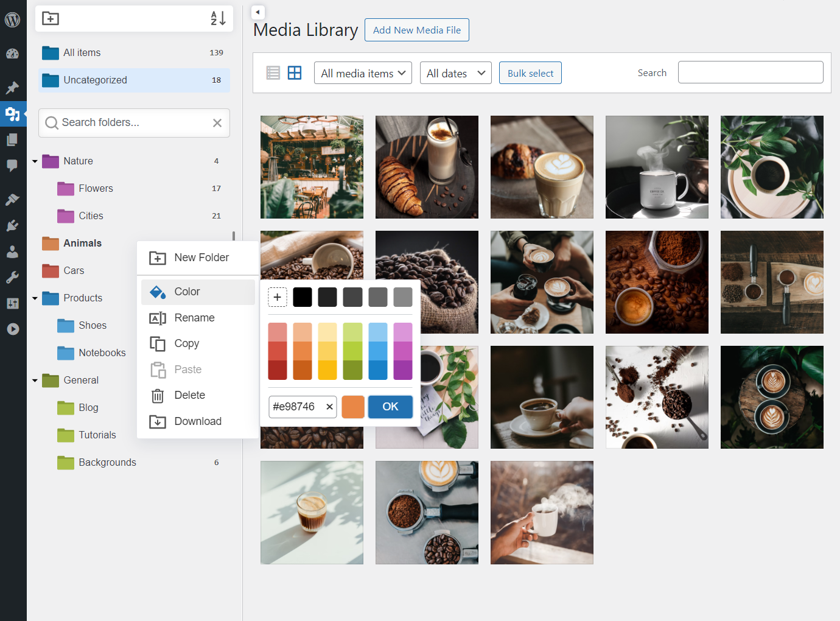This screenshot has height=621, width=840.
Task: Open the Media icon in admin sidebar
Action: pyautogui.click(x=13, y=114)
